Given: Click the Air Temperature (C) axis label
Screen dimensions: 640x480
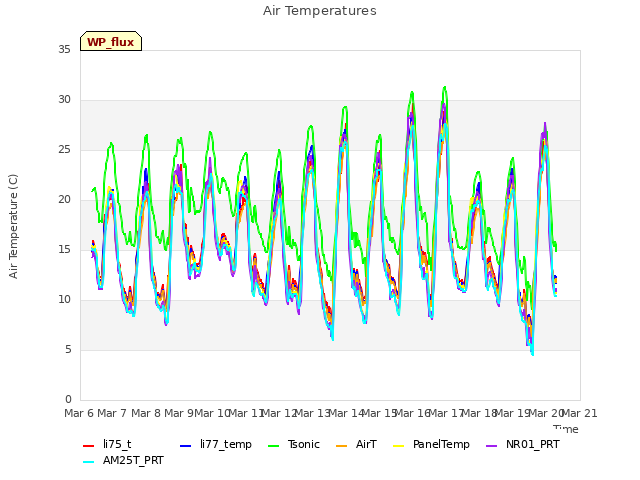Looking at the screenshot, I should pyautogui.click(x=13, y=226).
